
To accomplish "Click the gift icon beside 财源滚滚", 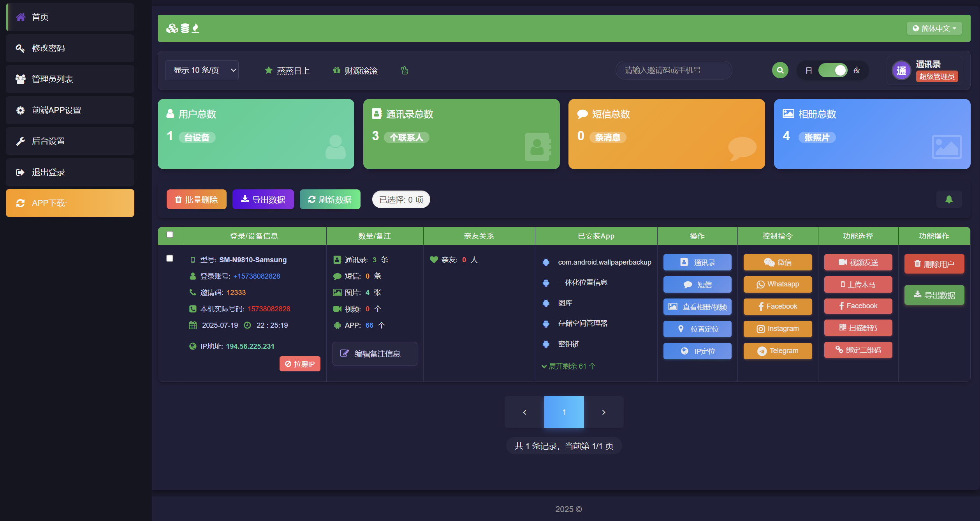I will (336, 71).
